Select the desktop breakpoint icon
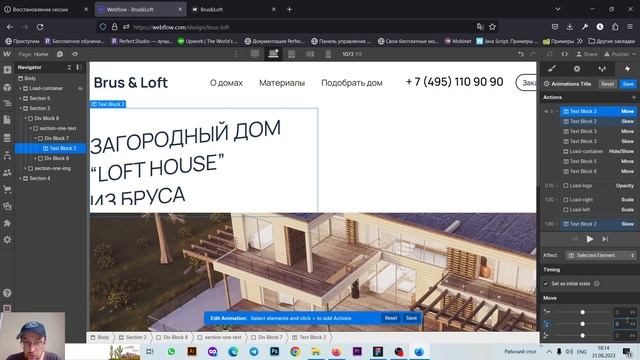The image size is (640, 360). pos(255,54)
